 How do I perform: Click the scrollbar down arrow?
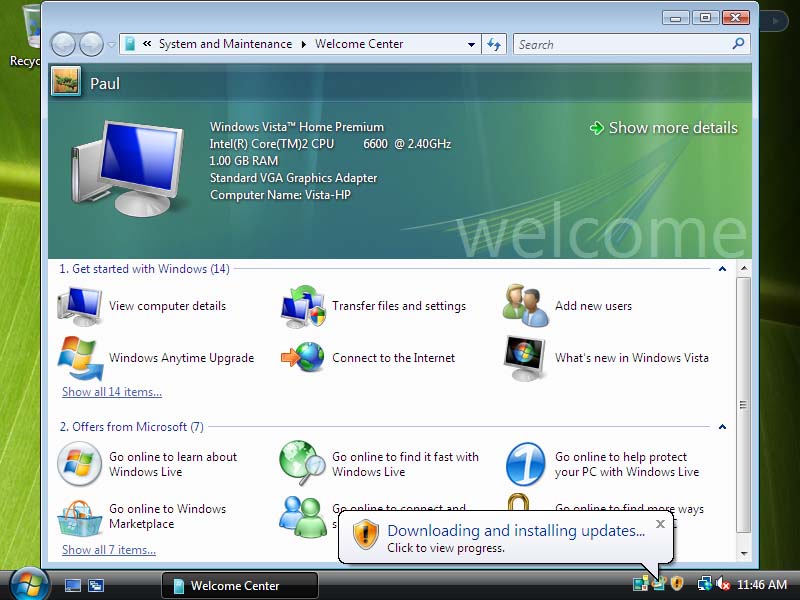pyautogui.click(x=744, y=553)
